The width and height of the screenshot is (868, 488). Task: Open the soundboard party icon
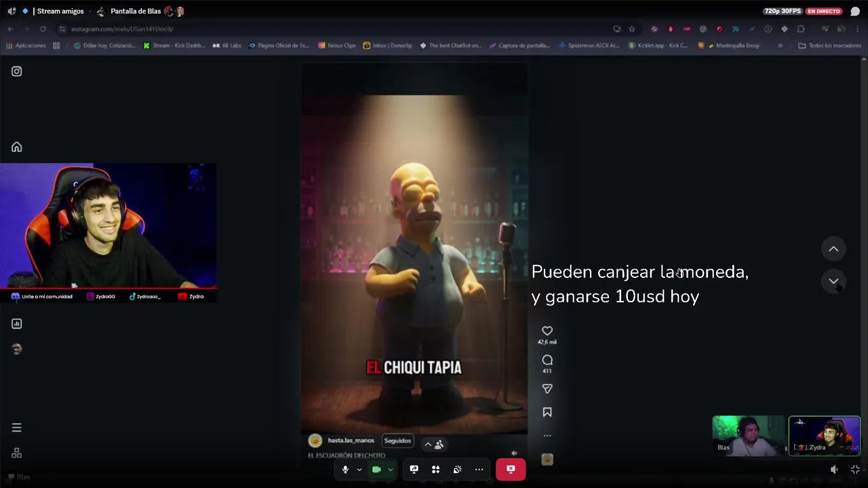tap(457, 469)
